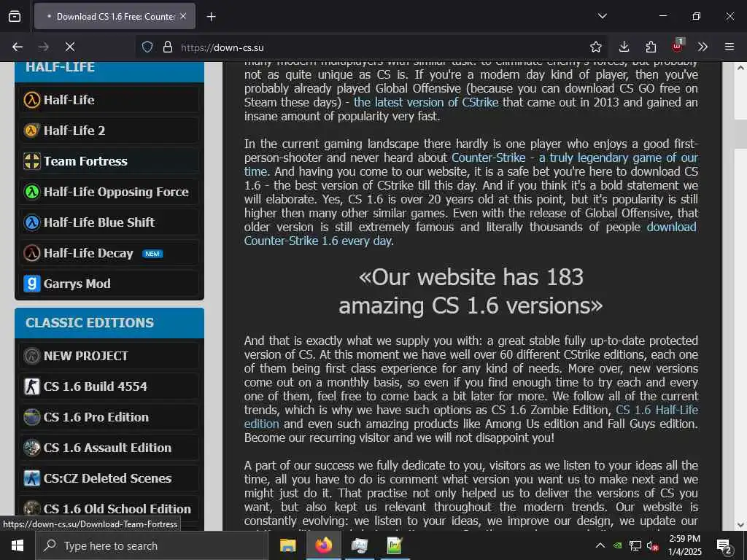Open Half-Life Decay page
Viewport: 747px width, 560px height.
(x=109, y=253)
